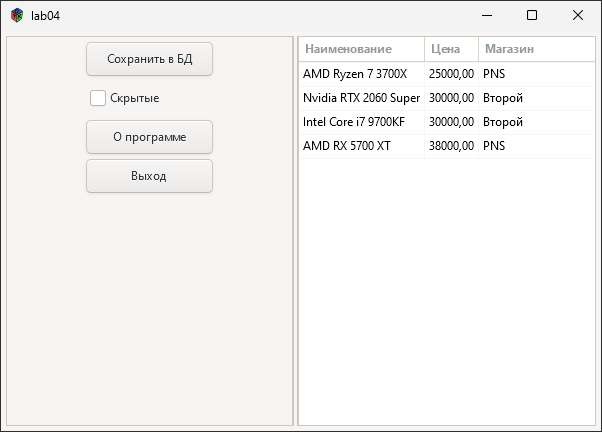Viewport: 602px width, 432px height.
Task: Click the price 38000,00 cell
Action: 452,146
